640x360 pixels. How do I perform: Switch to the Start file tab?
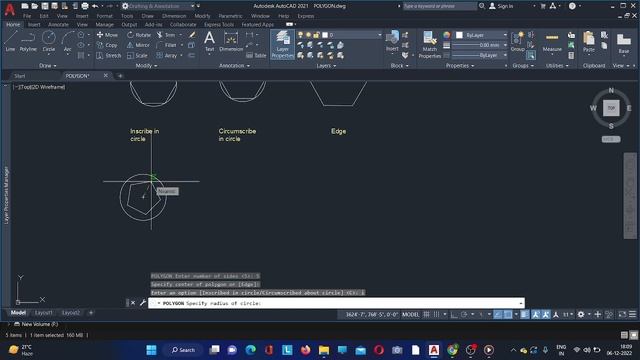coord(20,76)
